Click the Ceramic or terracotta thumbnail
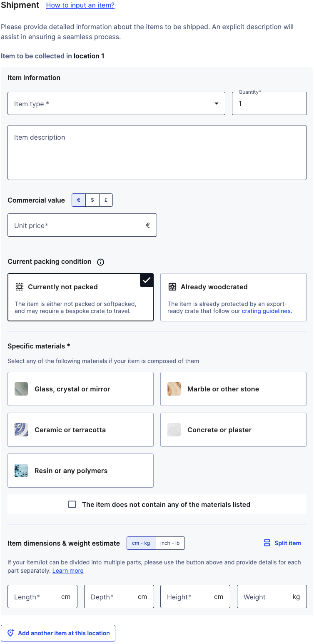Screen dimensions: 314x644 (x=21, y=430)
